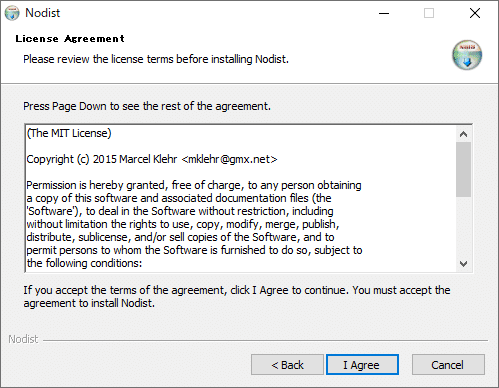This screenshot has width=499, height=388.
Task: Click the 'the following conditions:' line in license
Action: pyautogui.click(x=84, y=263)
